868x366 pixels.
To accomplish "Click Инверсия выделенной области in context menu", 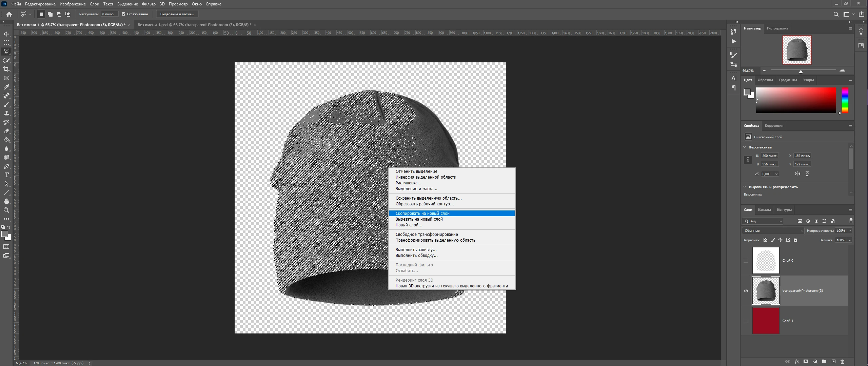I will (426, 177).
